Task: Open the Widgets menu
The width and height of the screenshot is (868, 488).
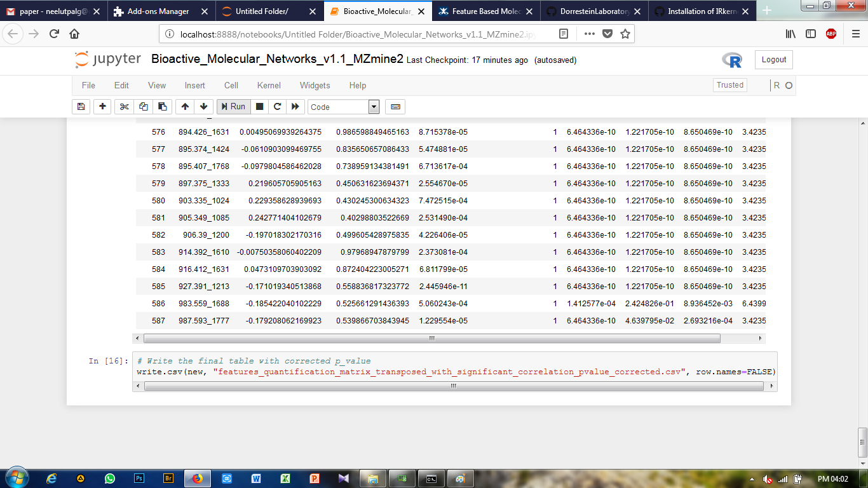Action: 315,85
